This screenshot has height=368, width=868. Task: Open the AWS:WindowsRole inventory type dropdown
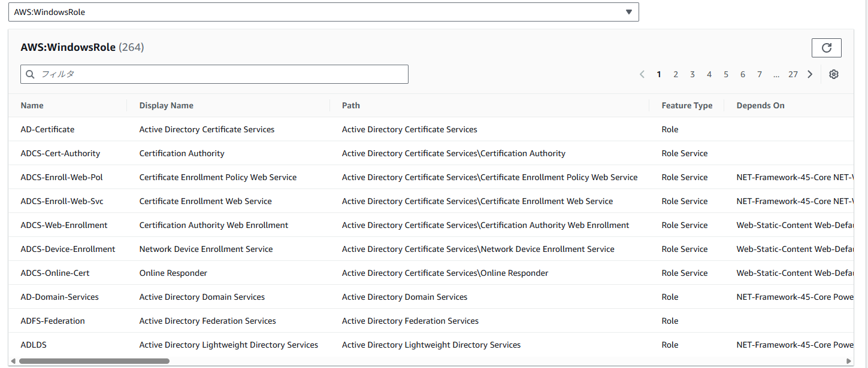[x=323, y=12]
